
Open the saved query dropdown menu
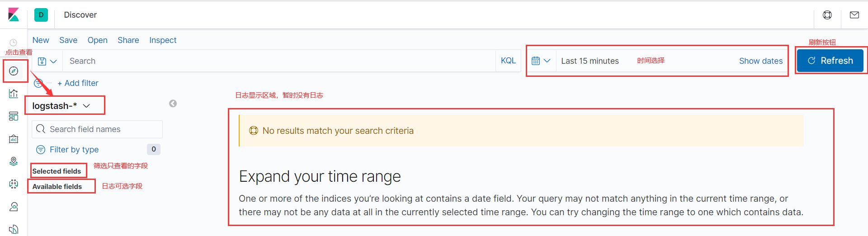pos(47,61)
